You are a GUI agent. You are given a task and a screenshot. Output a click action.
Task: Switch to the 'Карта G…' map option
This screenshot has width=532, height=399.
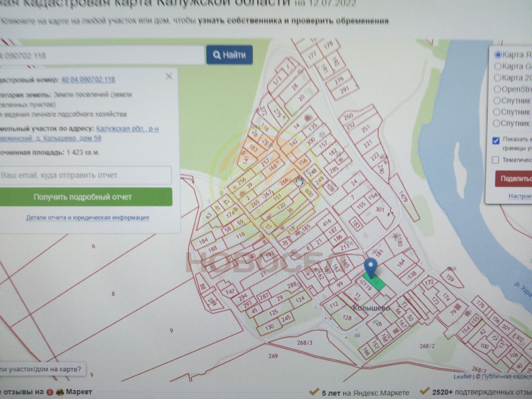point(498,66)
